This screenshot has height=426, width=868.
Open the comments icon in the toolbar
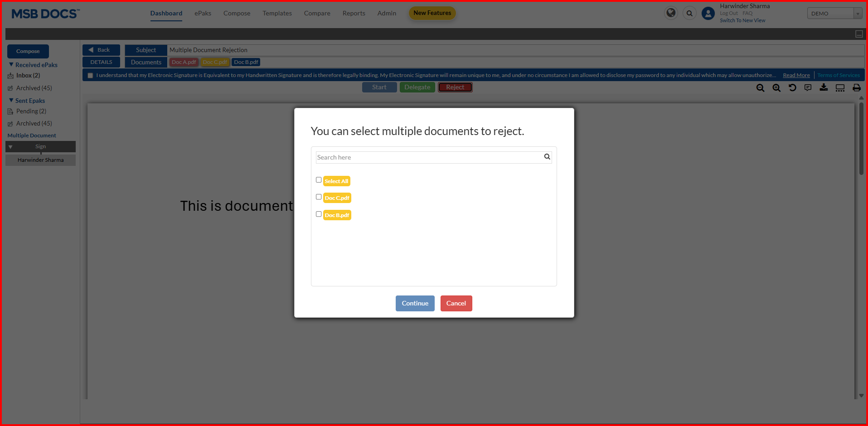(x=808, y=88)
